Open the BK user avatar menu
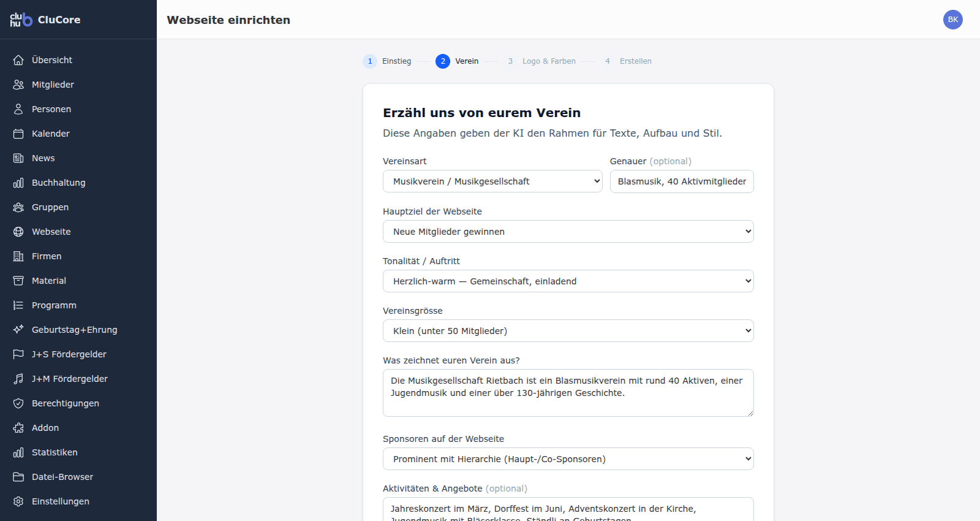980x521 pixels. pyautogui.click(x=953, y=20)
